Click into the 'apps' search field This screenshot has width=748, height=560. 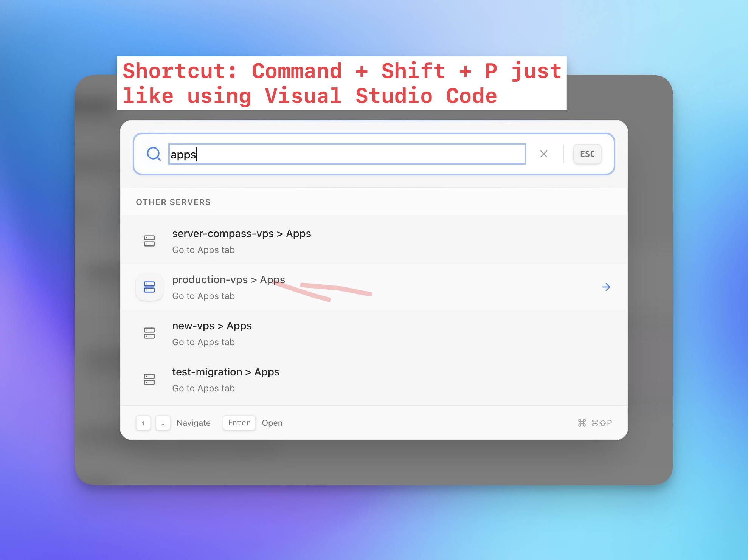click(x=347, y=154)
